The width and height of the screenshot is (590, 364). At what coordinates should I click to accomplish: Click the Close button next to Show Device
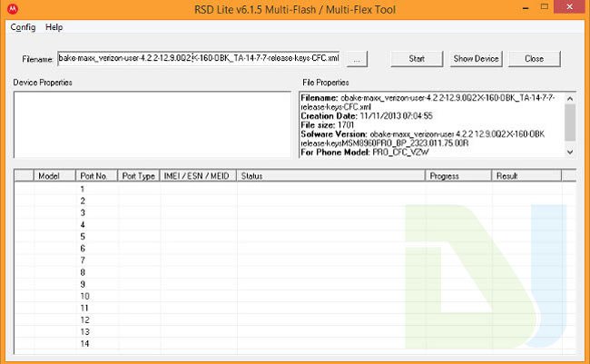[x=535, y=59]
